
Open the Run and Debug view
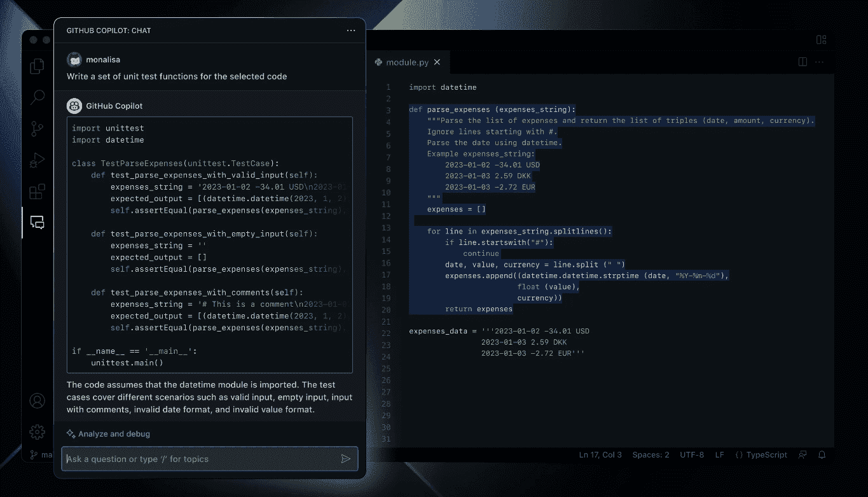(x=38, y=160)
